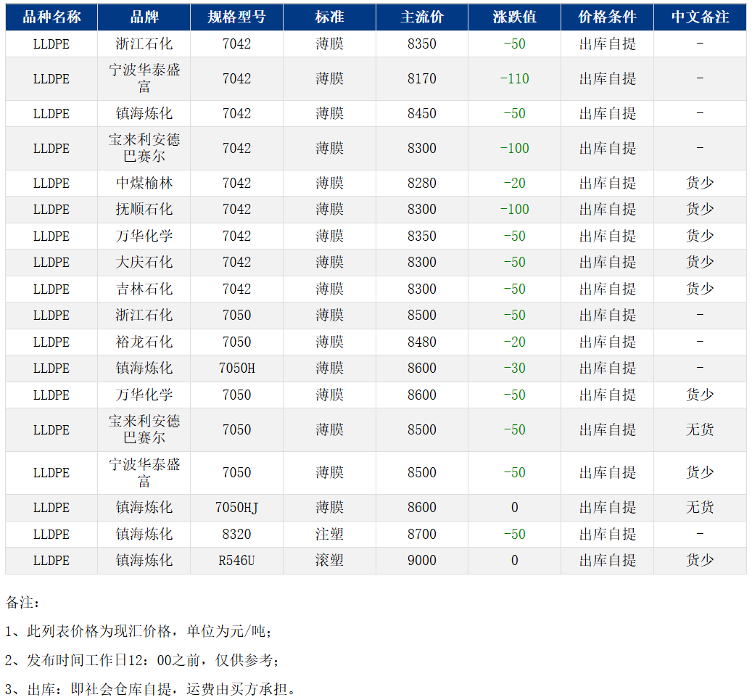Click 宁波华泰盛富 brand in the 8170 row
Viewport: 752px width, 700px height.
click(144, 78)
